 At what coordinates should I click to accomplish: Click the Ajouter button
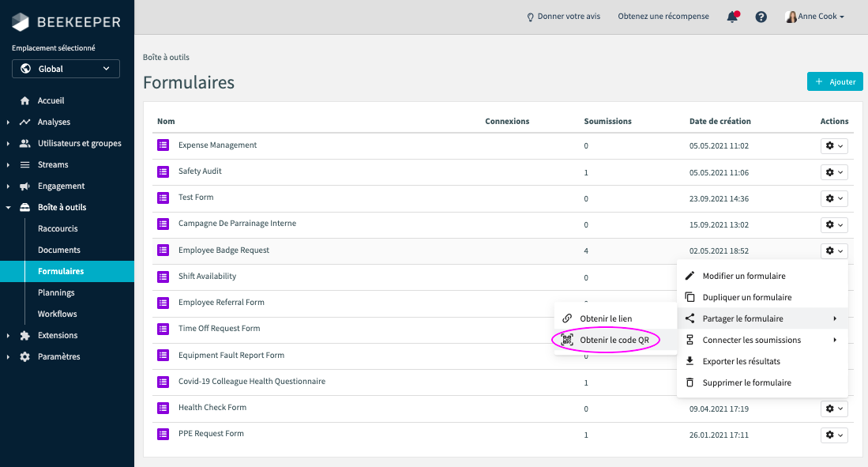834,81
